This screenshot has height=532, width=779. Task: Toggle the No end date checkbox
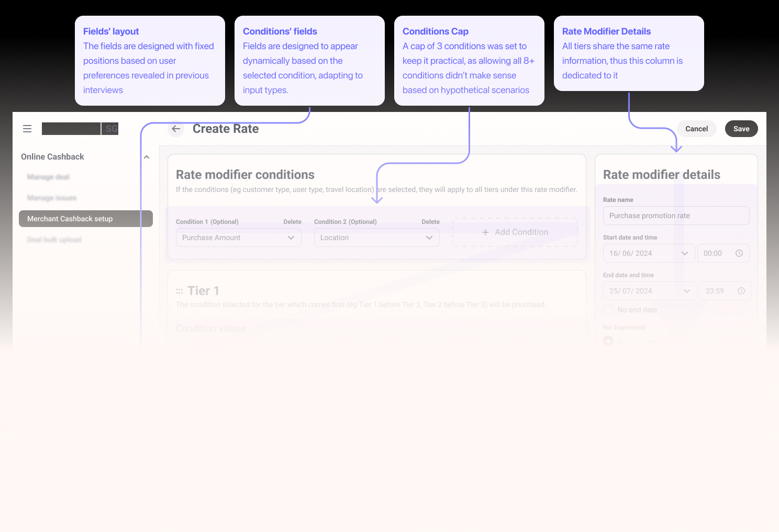608,310
